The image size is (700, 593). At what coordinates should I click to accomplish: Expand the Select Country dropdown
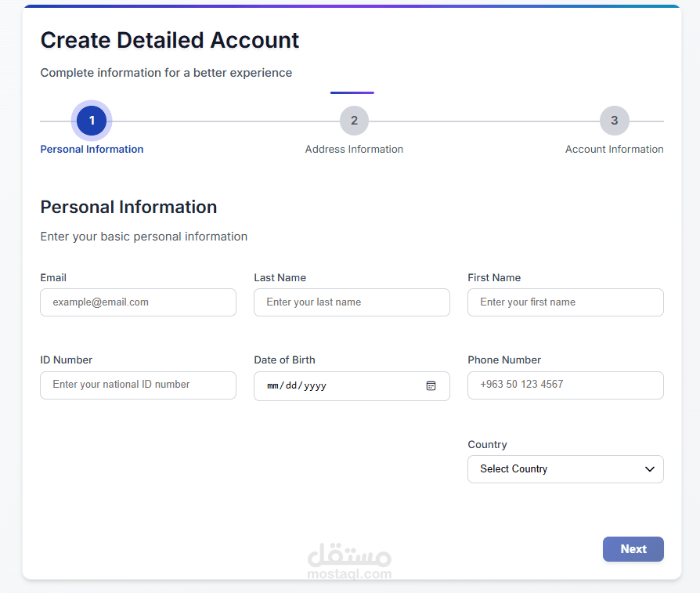click(x=556, y=469)
